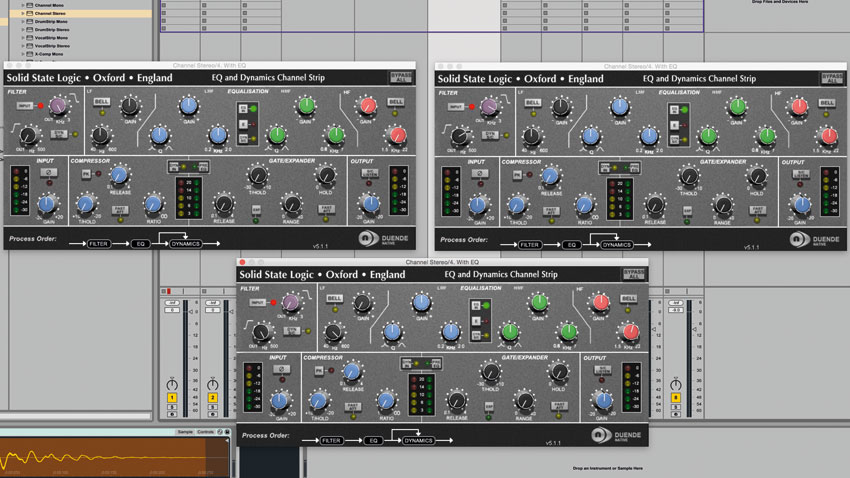850x478 pixels.
Task: Open the Sample tab in the clip view
Action: 183,432
